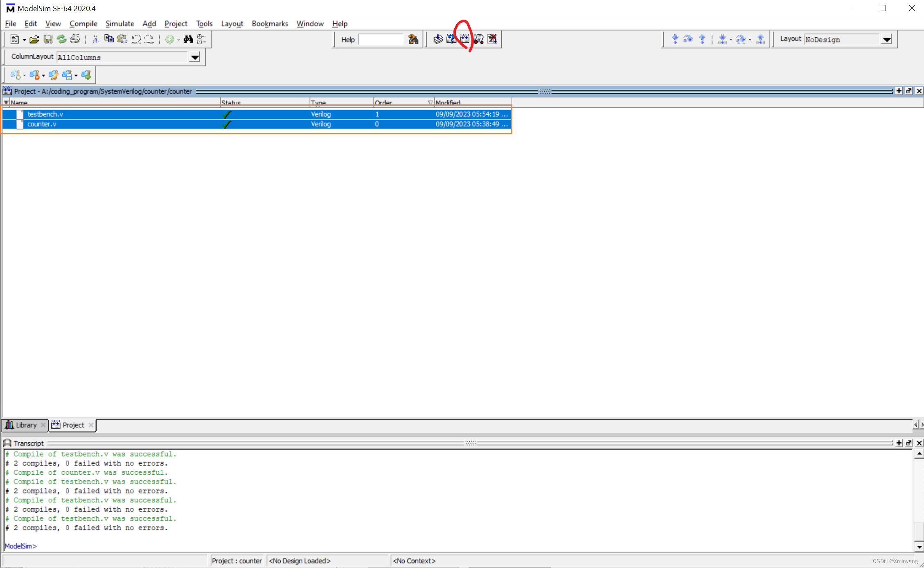Click the green Add to Wave icon
This screenshot has height=568, width=924.
[x=169, y=39]
